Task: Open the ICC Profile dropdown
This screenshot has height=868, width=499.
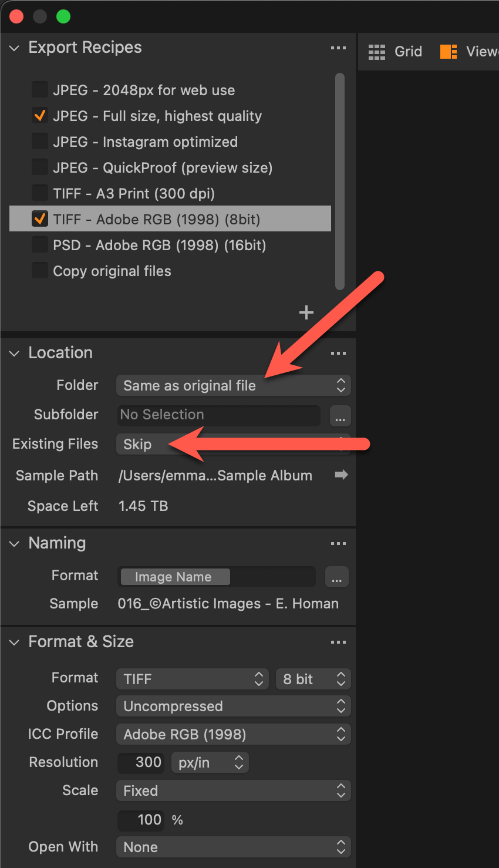Action: (x=233, y=734)
